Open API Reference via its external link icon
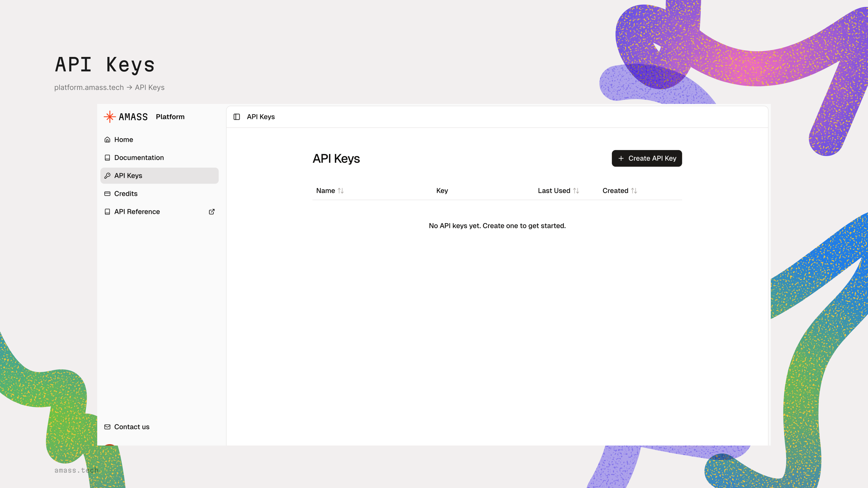The image size is (868, 488). (x=212, y=211)
